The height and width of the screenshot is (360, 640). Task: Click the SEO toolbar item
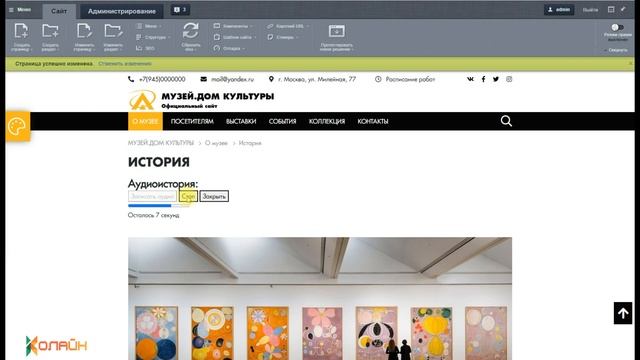145,48
